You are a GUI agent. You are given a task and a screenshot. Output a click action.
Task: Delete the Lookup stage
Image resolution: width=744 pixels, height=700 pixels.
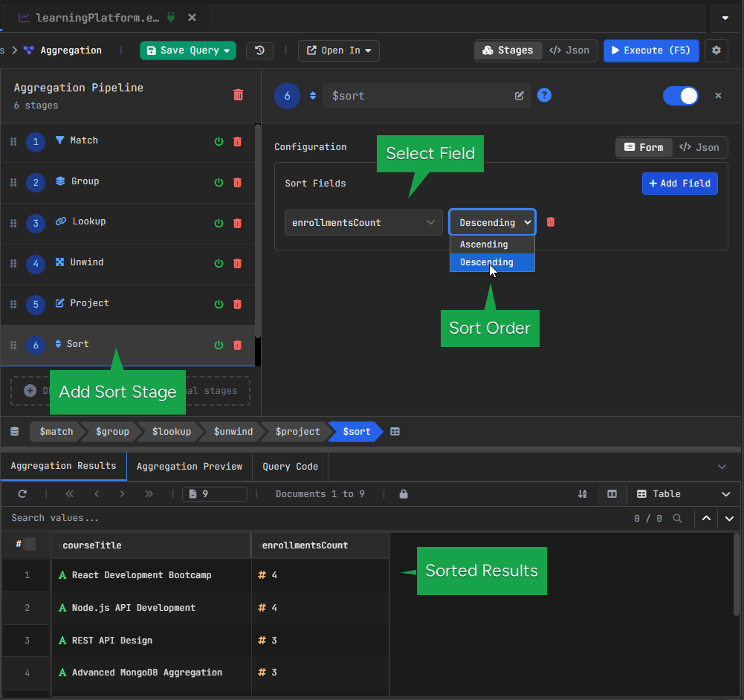tap(237, 223)
